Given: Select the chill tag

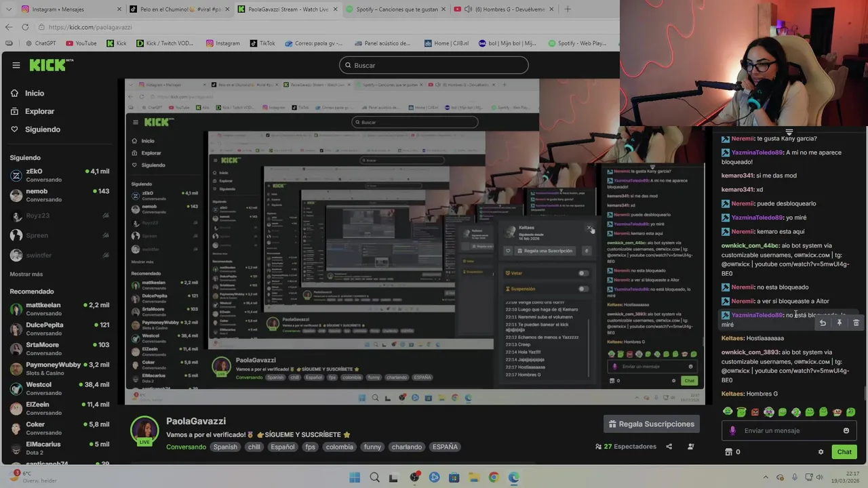Looking at the screenshot, I should pos(254,447).
